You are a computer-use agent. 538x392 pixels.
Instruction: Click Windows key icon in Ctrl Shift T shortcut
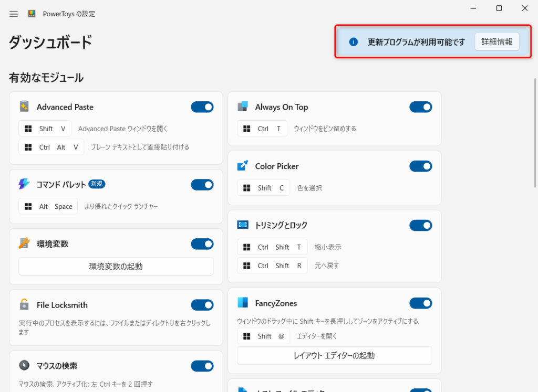point(247,247)
